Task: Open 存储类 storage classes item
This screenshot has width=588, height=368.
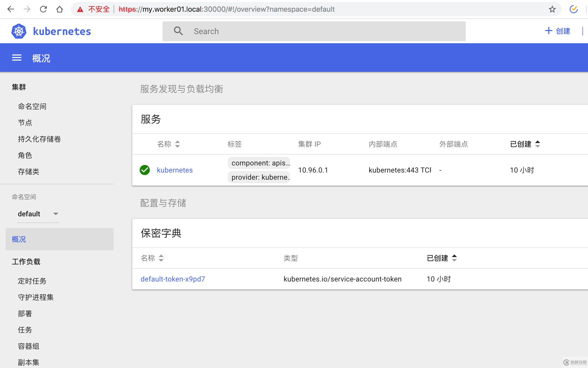Action: 29,172
